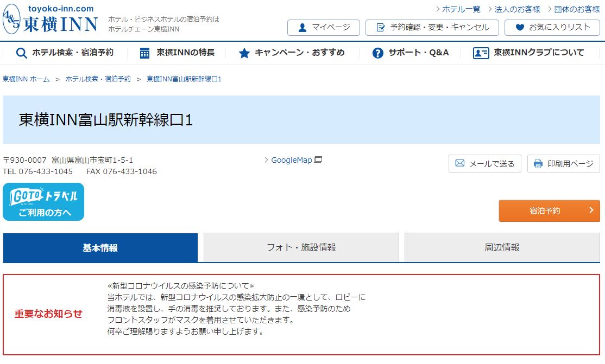Click the edit icon beside 予約確認・変更・キャンセル
This screenshot has width=605, height=364.
pos(381,28)
